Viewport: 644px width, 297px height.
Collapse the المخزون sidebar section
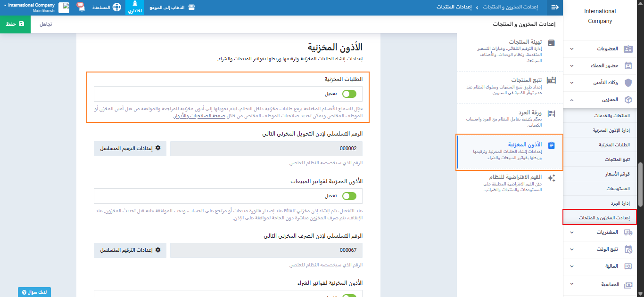(572, 100)
